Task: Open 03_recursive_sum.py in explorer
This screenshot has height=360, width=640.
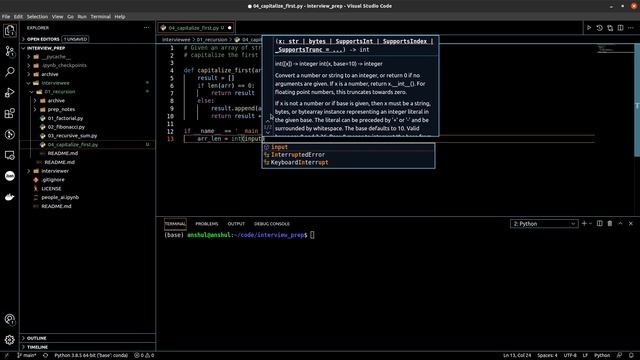Action: click(x=72, y=136)
